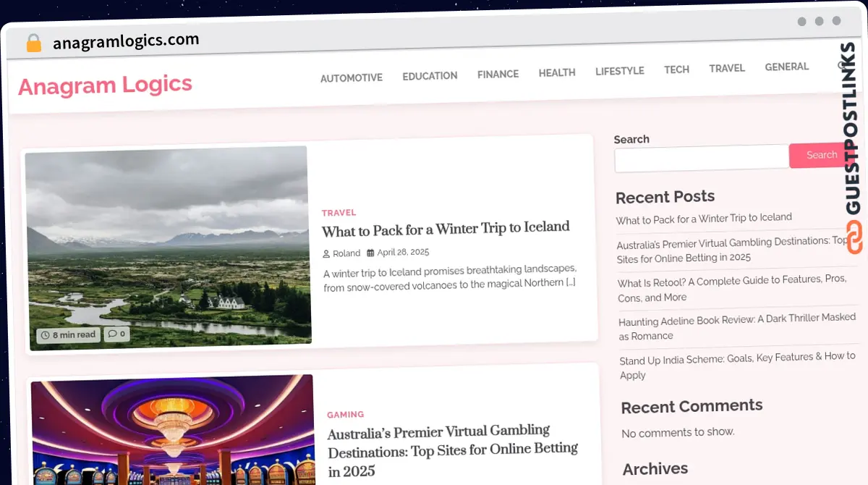The height and width of the screenshot is (485, 868).
Task: Click the first gray dot in window controls
Action: 801,22
